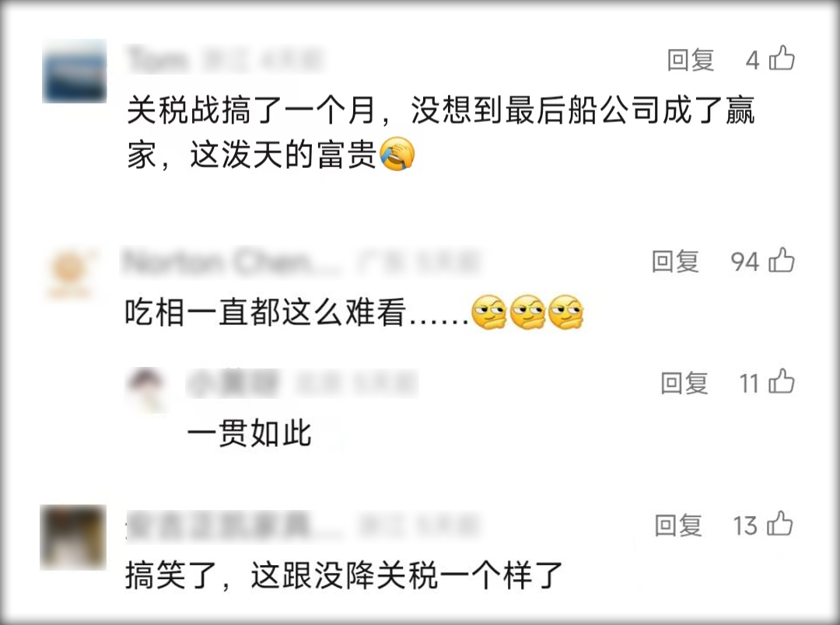
Task: Open the first commenter's avatar
Action: click(74, 72)
